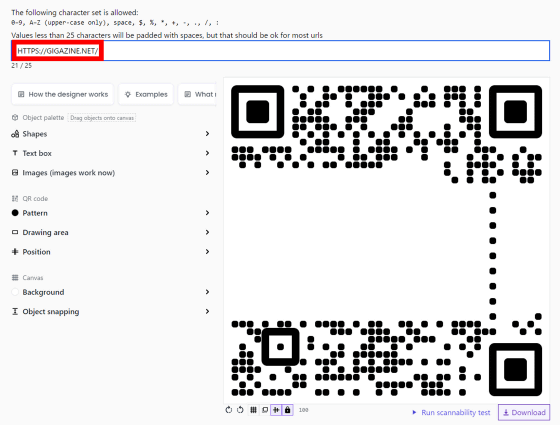This screenshot has width=560, height=425.
Task: Click the undo rotate-left icon below canvas
Action: [x=229, y=410]
